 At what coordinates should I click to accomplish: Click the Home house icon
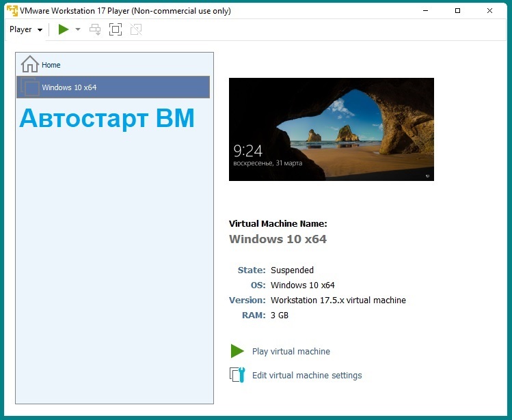coord(29,64)
